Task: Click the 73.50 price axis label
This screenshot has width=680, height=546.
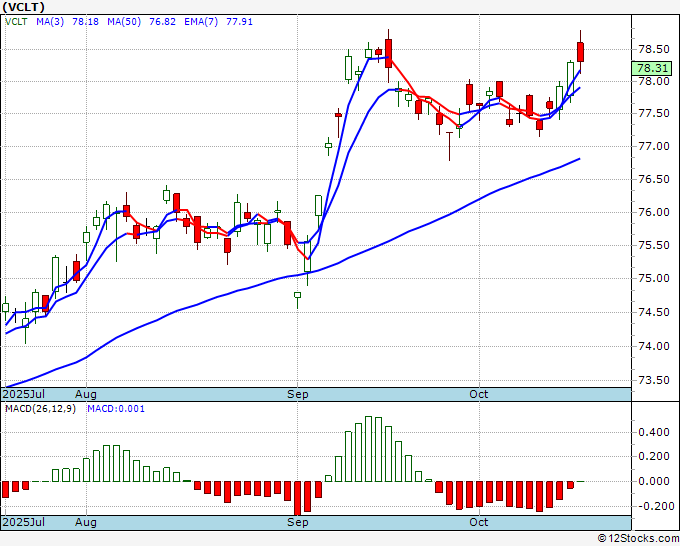Action: click(x=654, y=380)
